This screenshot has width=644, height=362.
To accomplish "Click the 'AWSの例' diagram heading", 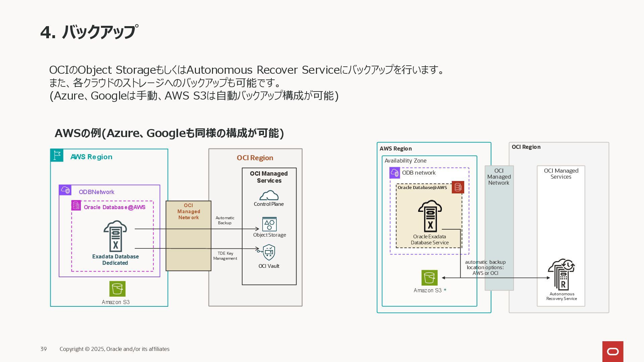I will [x=169, y=133].
